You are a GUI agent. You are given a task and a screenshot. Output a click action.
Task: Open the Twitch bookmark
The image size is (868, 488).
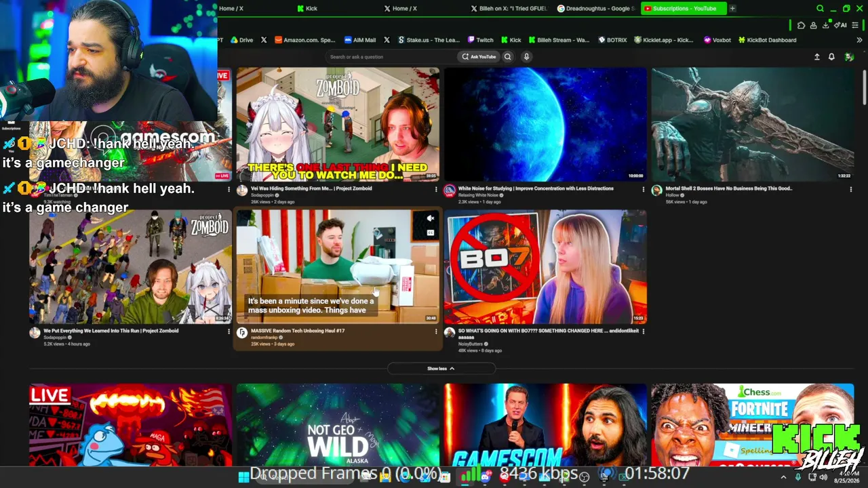[481, 40]
